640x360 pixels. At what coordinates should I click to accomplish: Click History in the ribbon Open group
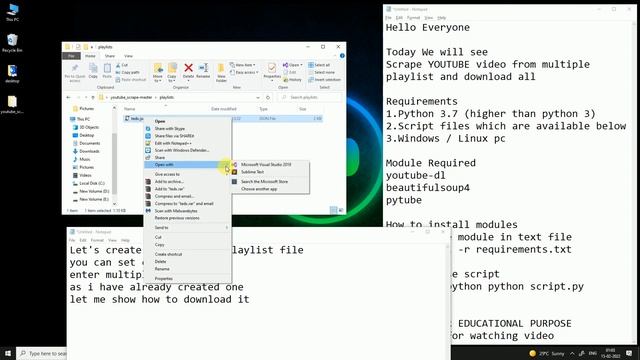point(292,80)
